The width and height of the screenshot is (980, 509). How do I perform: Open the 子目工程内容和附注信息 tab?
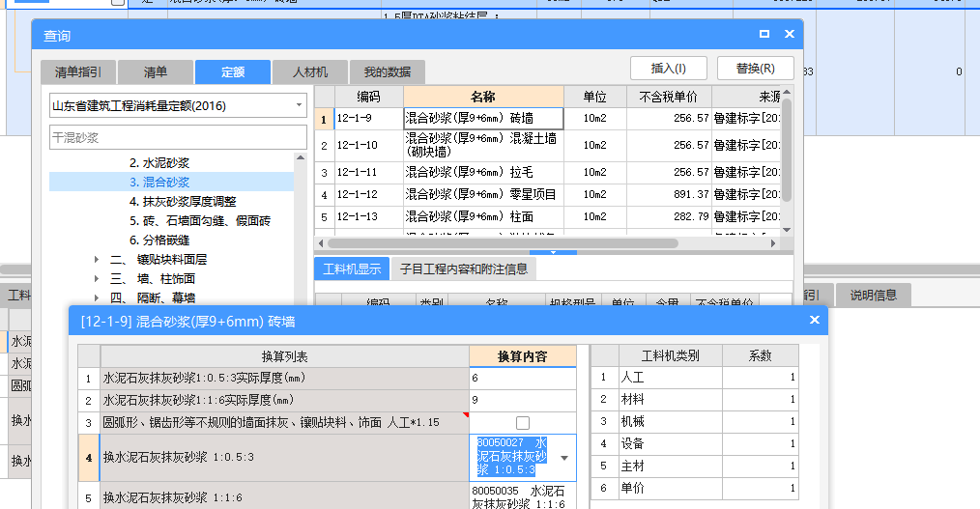tap(464, 269)
